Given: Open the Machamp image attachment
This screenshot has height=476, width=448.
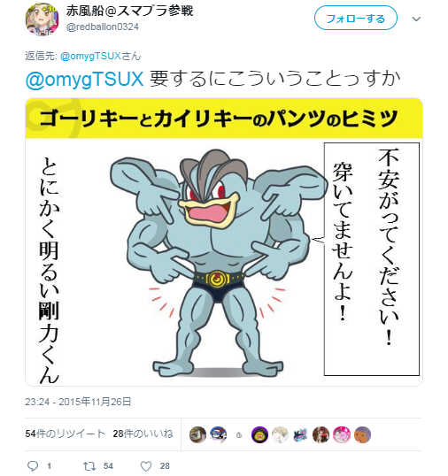Looking at the screenshot, I should 224,242.
